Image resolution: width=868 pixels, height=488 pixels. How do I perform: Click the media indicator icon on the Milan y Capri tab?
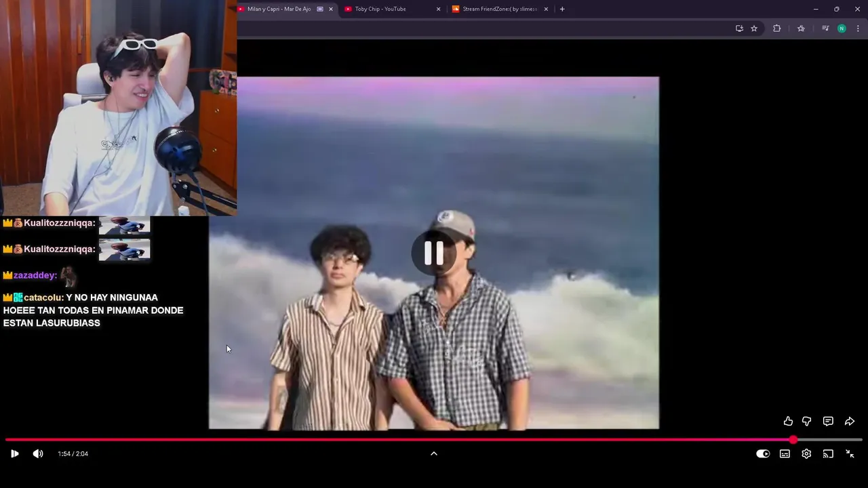(320, 9)
